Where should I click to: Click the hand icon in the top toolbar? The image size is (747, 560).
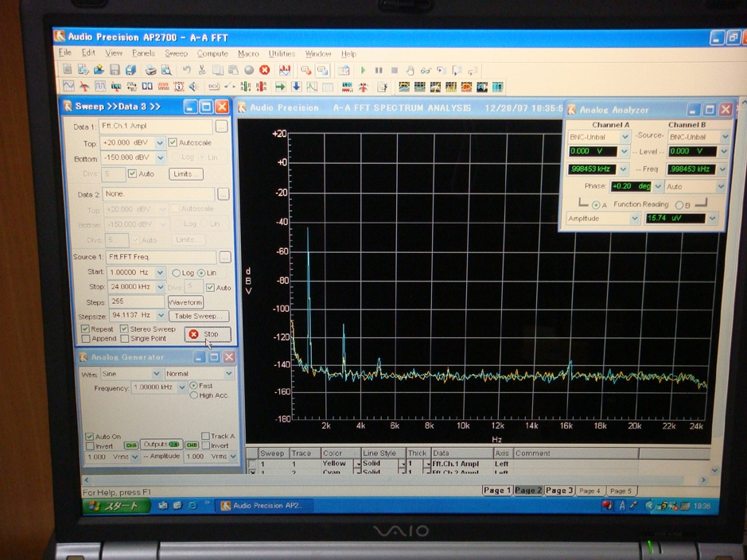[410, 71]
